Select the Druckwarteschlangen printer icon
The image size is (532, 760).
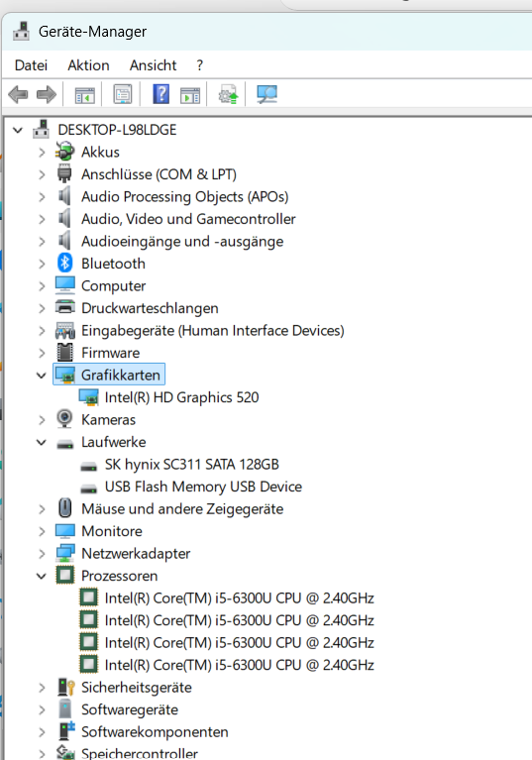(65, 308)
